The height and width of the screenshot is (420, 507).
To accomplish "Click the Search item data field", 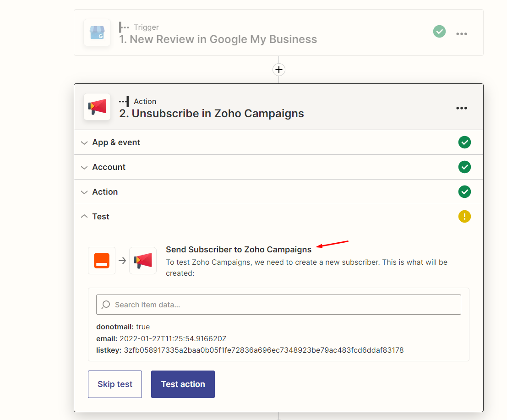I will coord(278,305).
